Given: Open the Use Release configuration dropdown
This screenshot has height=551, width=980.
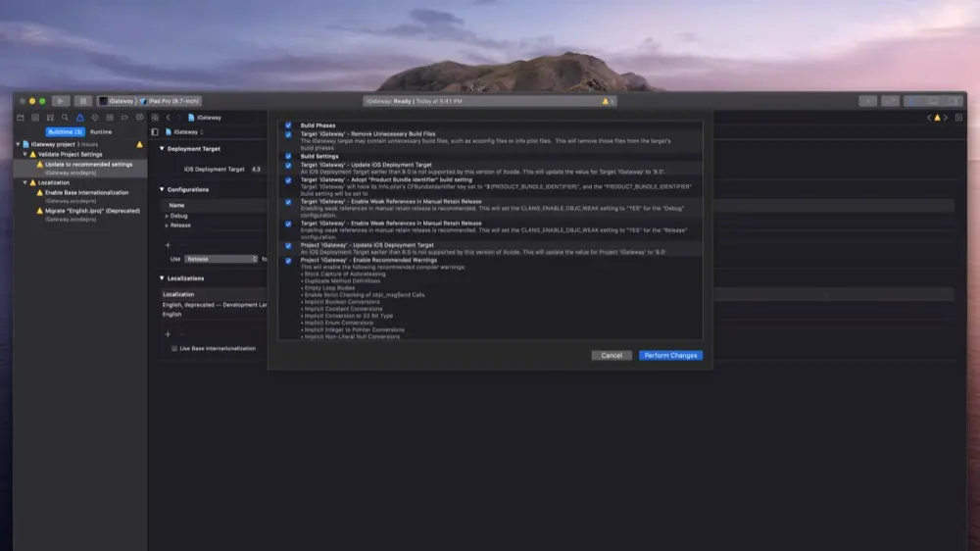Looking at the screenshot, I should 221,259.
